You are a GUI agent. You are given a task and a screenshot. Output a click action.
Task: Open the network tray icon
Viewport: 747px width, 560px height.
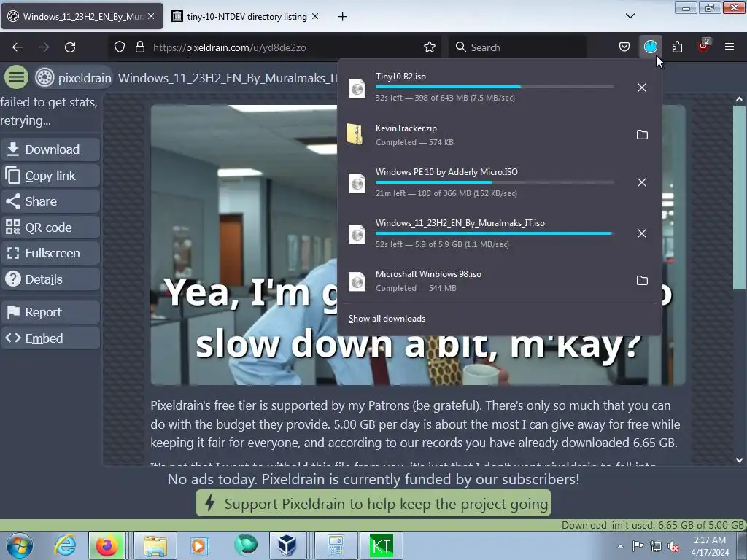point(656,546)
